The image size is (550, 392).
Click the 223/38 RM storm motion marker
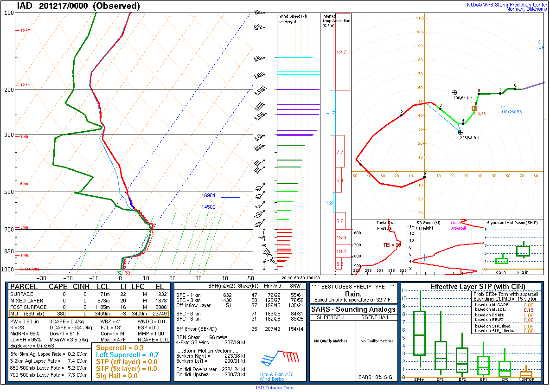[x=460, y=132]
